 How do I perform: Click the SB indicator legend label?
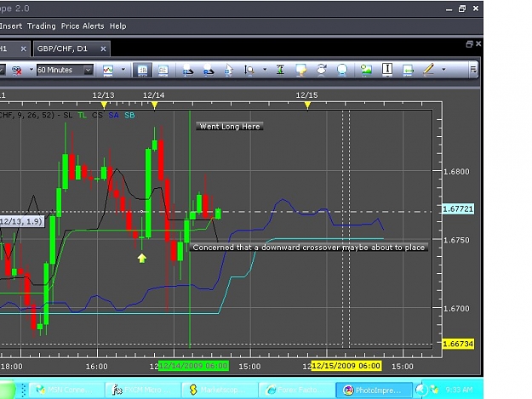click(129, 115)
